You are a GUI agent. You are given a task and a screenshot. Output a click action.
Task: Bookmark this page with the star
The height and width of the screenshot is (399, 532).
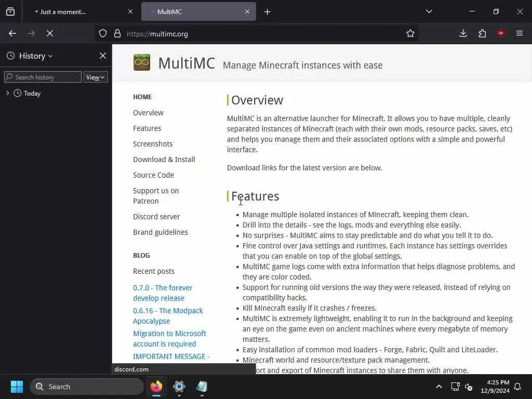[410, 33]
